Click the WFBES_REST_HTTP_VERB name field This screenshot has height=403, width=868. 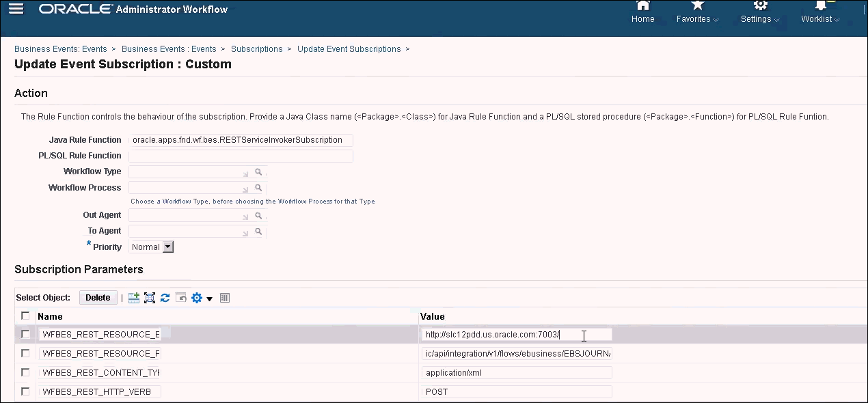pos(100,392)
